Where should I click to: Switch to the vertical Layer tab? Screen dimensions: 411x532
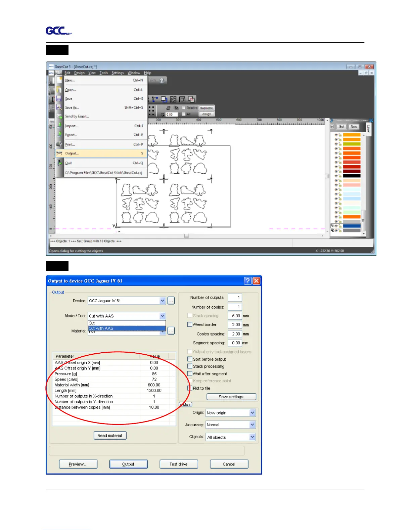369,129
